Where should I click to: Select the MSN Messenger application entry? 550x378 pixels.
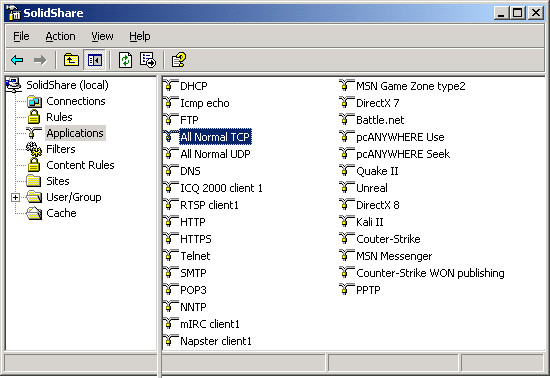[394, 256]
